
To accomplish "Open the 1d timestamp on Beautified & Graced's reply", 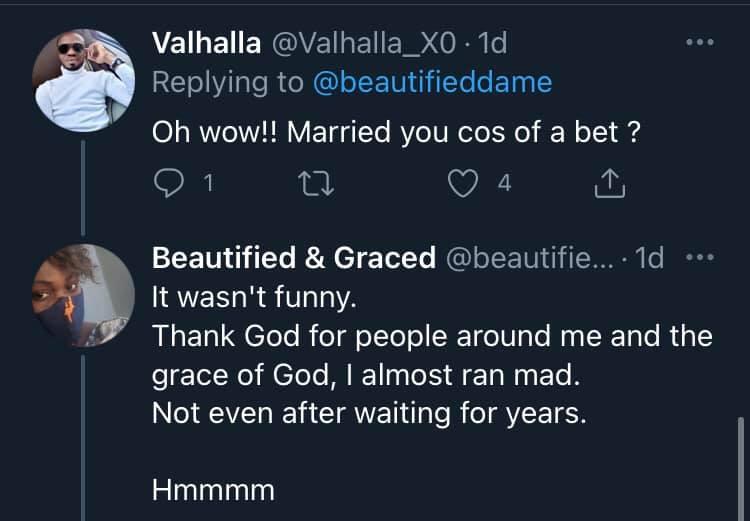I will (x=650, y=258).
